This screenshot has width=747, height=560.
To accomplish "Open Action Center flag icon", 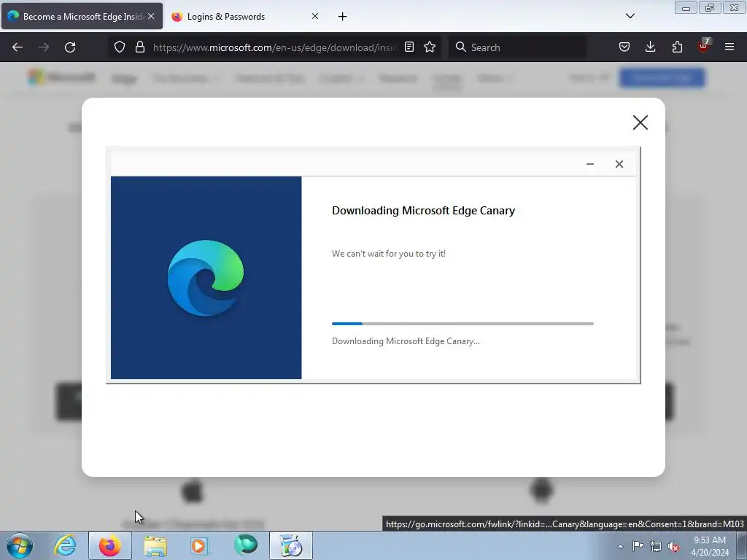I will click(x=638, y=546).
